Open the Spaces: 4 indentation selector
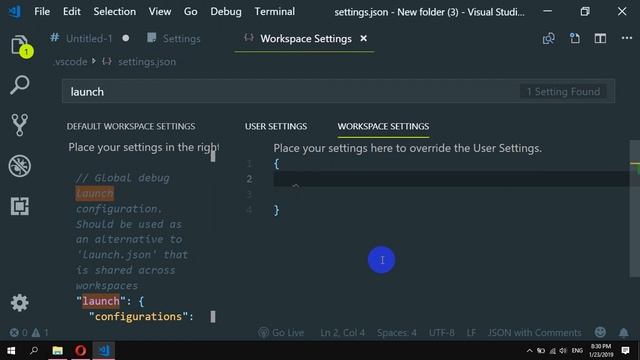This screenshot has width=640, height=360. pyautogui.click(x=397, y=333)
